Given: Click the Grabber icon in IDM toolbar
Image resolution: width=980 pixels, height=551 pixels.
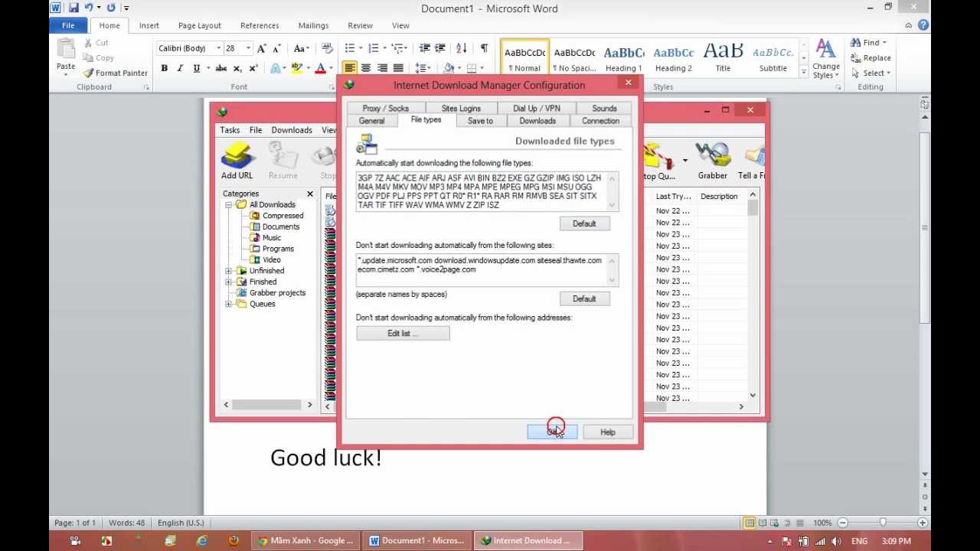Looking at the screenshot, I should 712,161.
